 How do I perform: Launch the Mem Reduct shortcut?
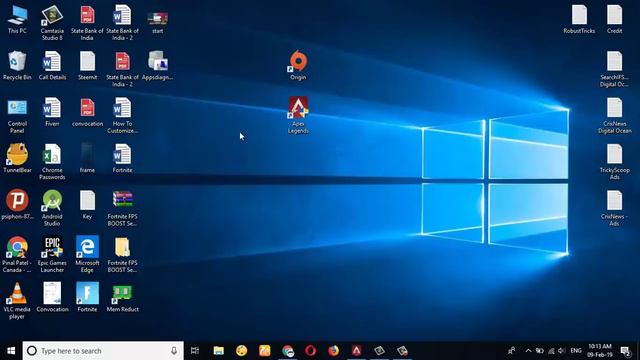coord(122,297)
